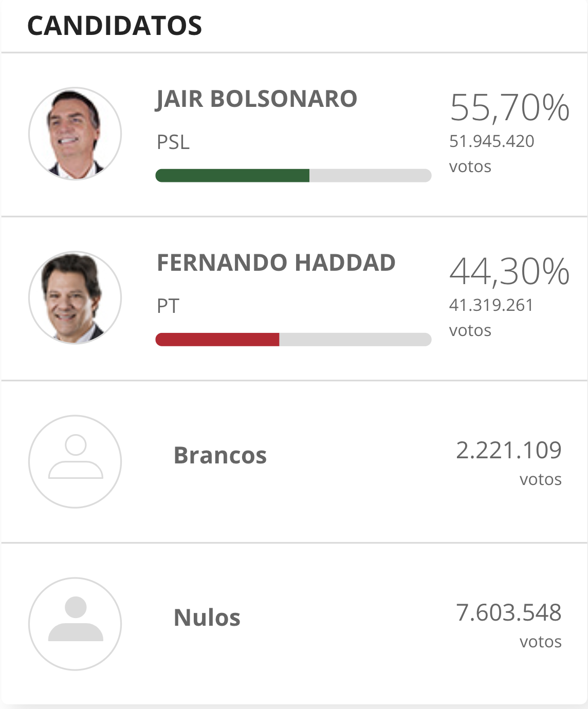Click the PSL party label
Image resolution: width=588 pixels, height=709 pixels.
click(173, 142)
